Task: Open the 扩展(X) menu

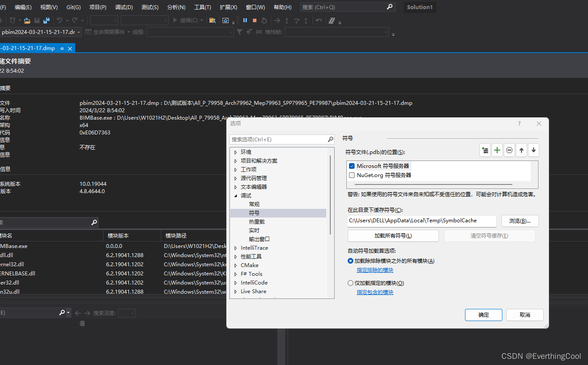Action: [228, 7]
